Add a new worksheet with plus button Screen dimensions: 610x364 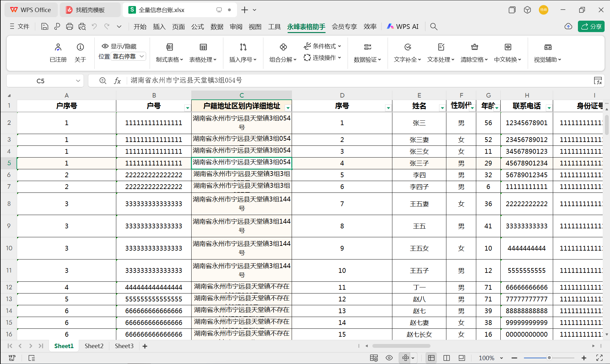point(145,346)
